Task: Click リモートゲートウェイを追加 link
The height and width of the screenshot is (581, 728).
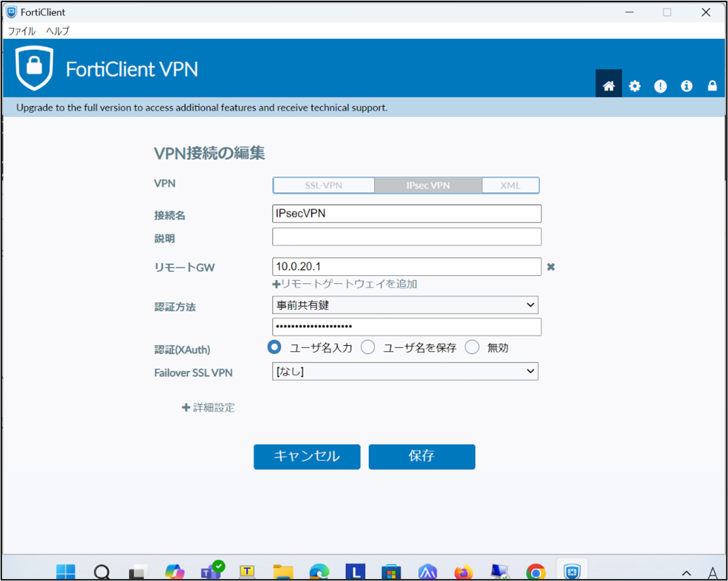Action: [x=345, y=284]
